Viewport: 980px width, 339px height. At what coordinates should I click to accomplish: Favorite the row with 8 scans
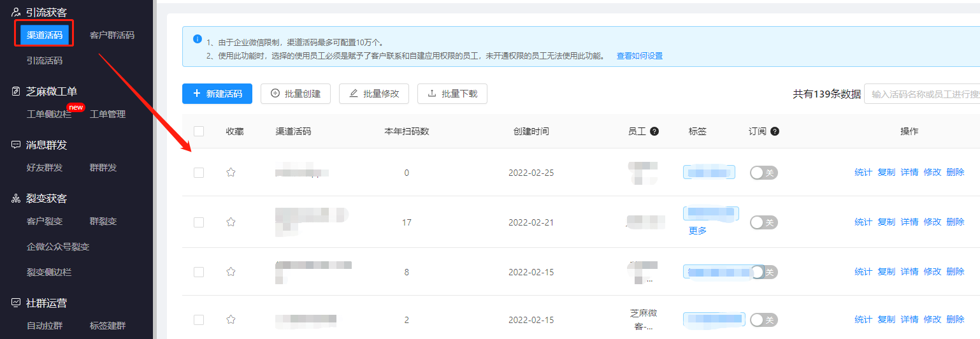pyautogui.click(x=231, y=271)
